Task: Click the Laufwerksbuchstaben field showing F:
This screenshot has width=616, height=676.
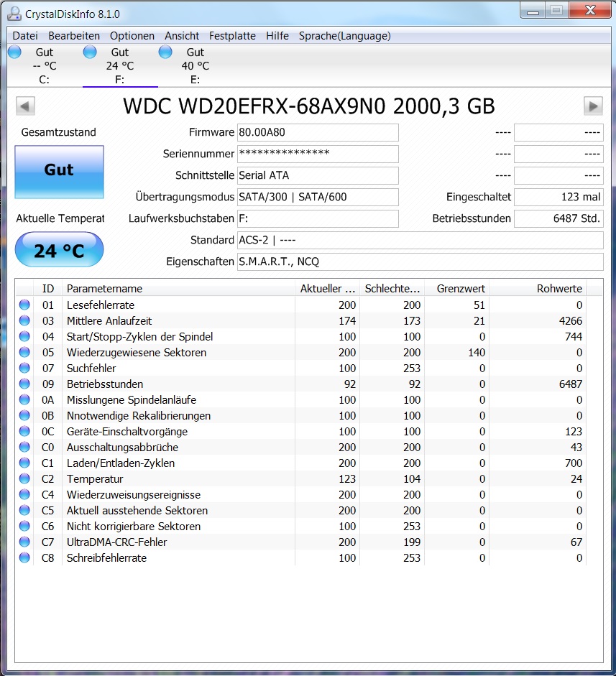Action: click(318, 218)
